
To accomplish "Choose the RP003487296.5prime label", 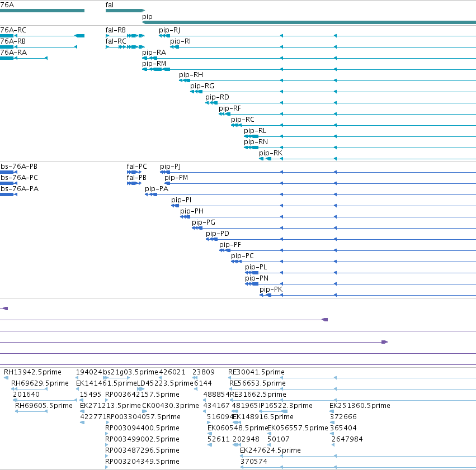I will [142, 450].
